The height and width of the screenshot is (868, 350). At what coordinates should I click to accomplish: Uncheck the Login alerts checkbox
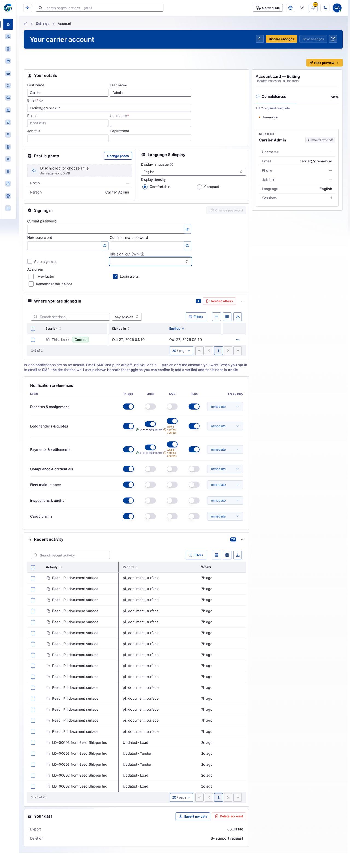(115, 277)
